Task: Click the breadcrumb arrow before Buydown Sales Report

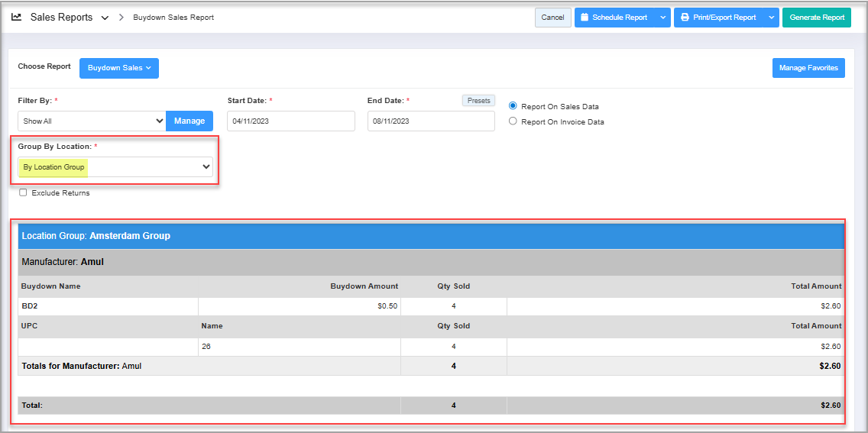Action: point(121,18)
